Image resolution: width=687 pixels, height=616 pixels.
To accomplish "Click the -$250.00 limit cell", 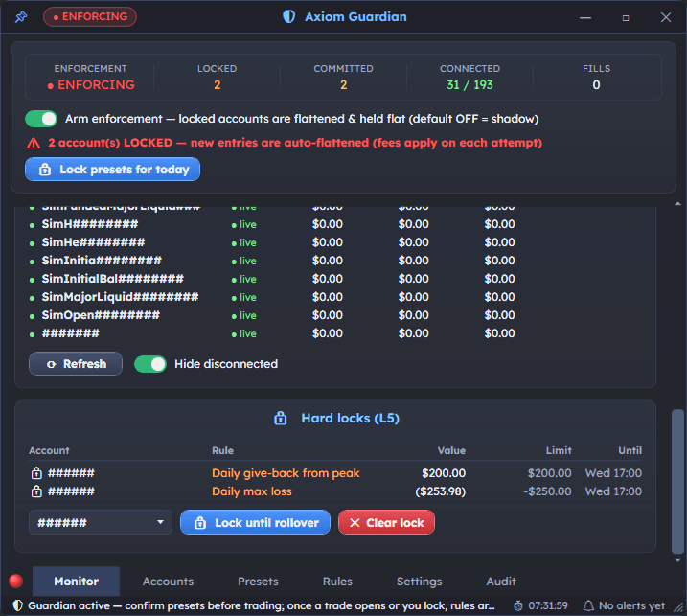I will (x=547, y=491).
